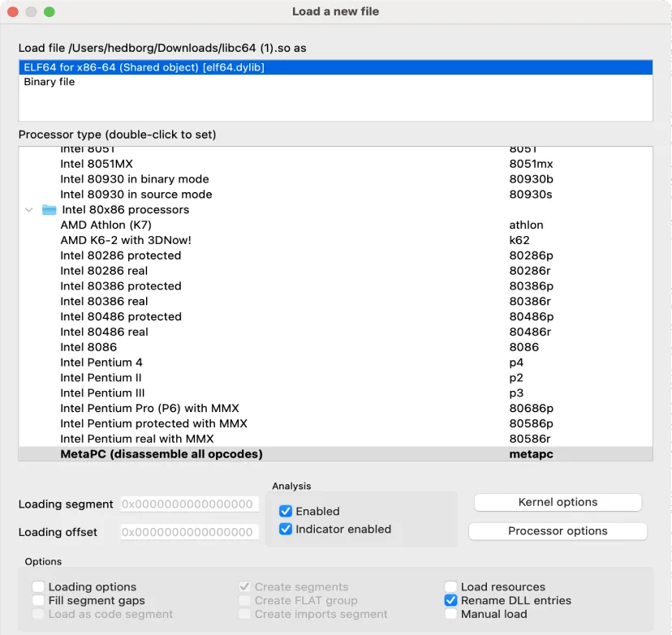The image size is (672, 635).
Task: Tick the Manual load checkbox
Action: [x=450, y=614]
